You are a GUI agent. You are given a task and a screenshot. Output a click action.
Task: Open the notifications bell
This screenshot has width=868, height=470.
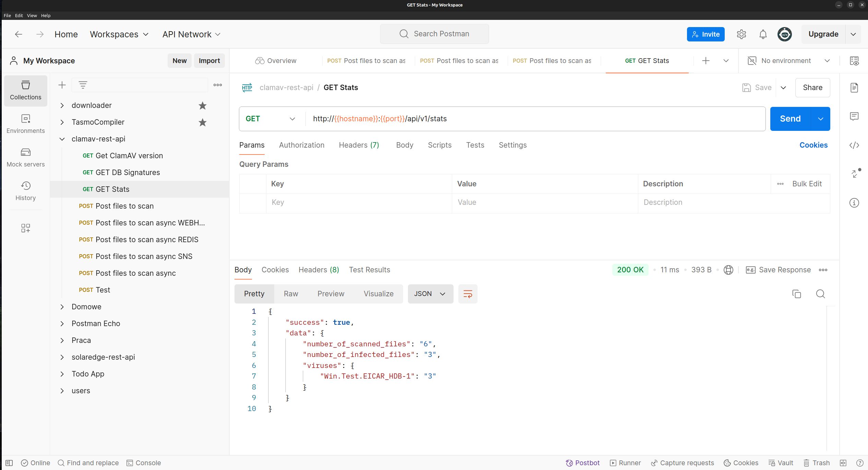763,34
